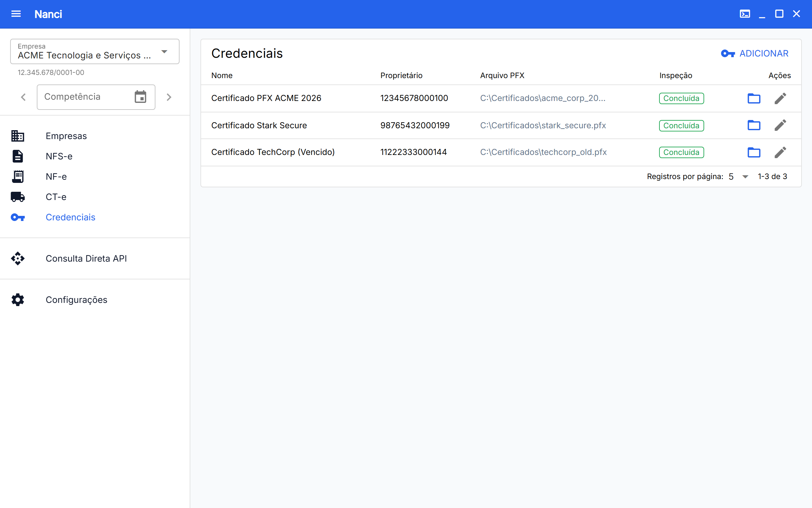This screenshot has width=812, height=508.
Task: Edit Certificado PFX ACME 2026 with pencil icon
Action: click(x=780, y=98)
